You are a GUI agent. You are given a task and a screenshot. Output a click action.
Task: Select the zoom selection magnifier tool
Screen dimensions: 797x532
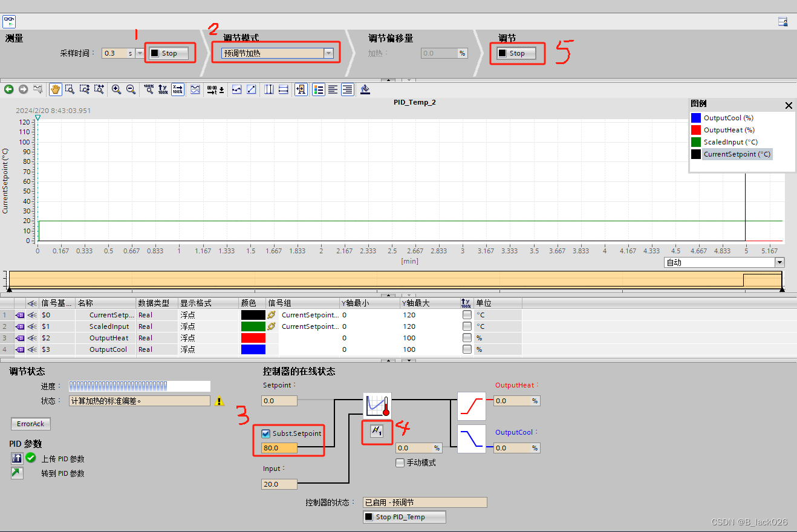70,89
